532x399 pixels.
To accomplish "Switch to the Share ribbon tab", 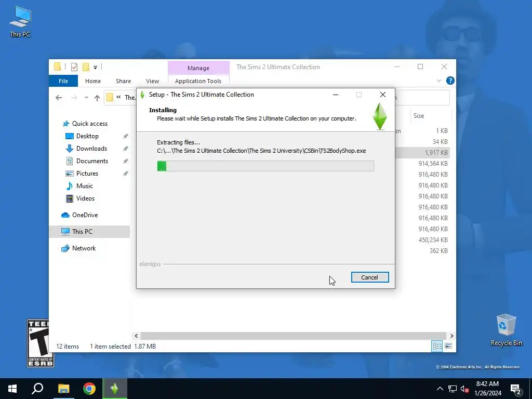I will [x=123, y=81].
